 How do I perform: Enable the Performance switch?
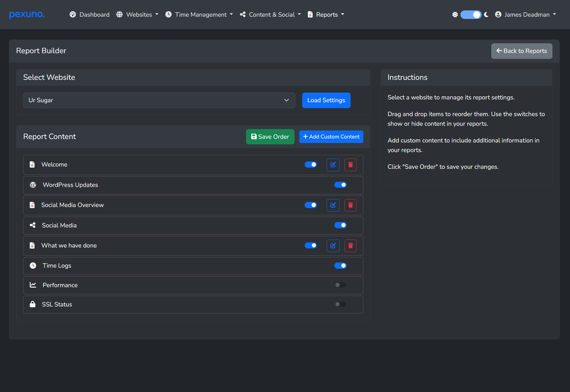(x=340, y=285)
